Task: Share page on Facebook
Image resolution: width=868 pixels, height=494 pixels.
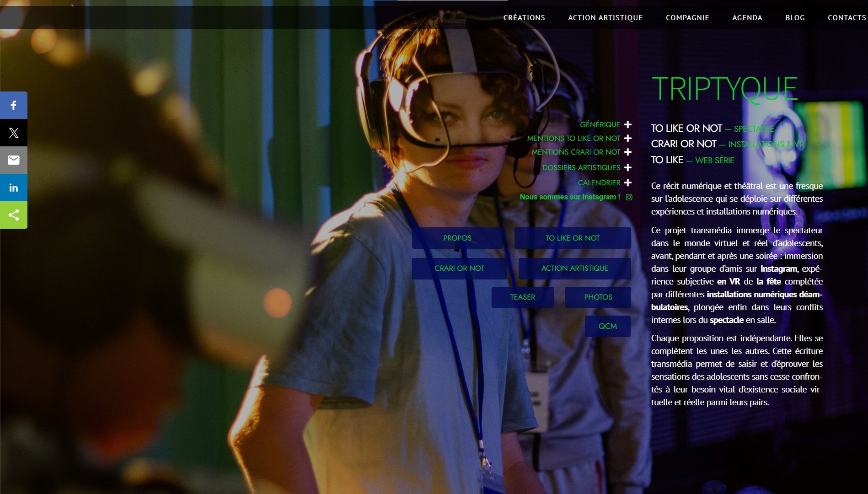Action: [x=14, y=105]
